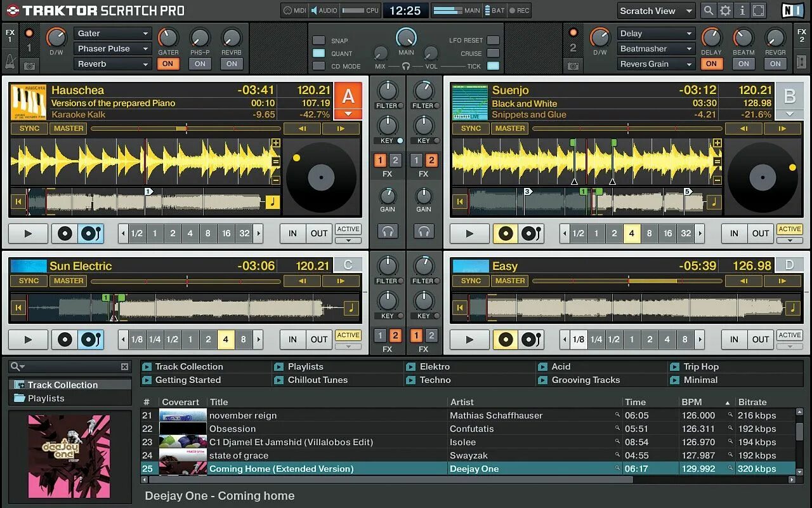Open the Revers Grain effect dropdown
The height and width of the screenshot is (508, 812).
point(656,64)
